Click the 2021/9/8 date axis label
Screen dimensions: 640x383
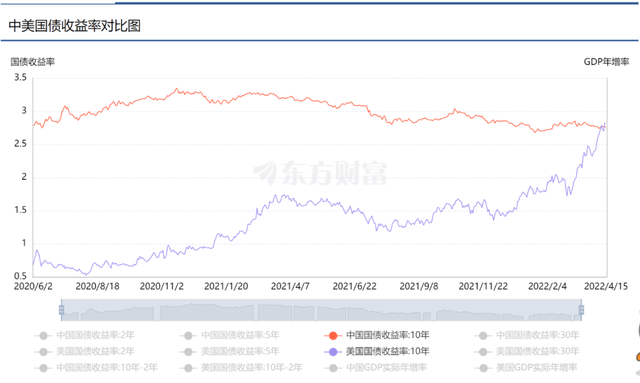[419, 286]
